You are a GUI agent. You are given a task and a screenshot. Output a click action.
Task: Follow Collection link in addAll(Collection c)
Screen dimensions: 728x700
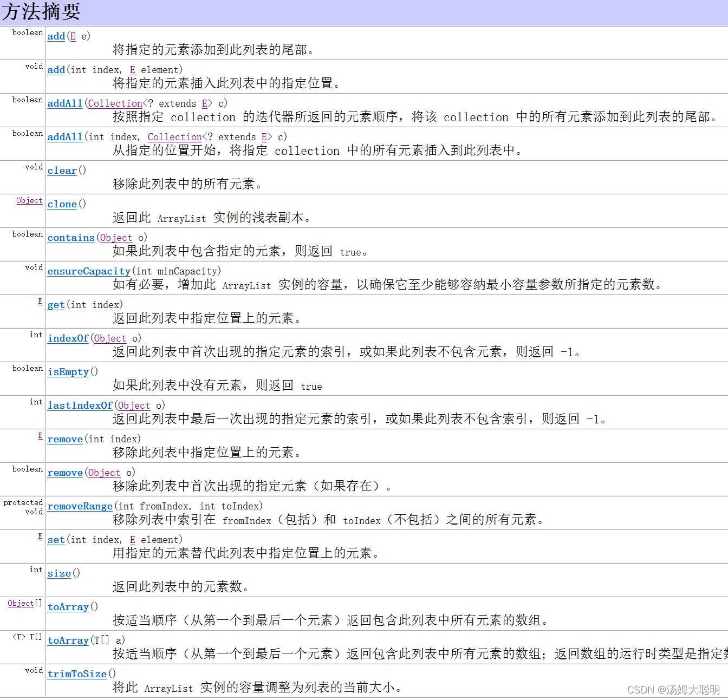point(115,103)
